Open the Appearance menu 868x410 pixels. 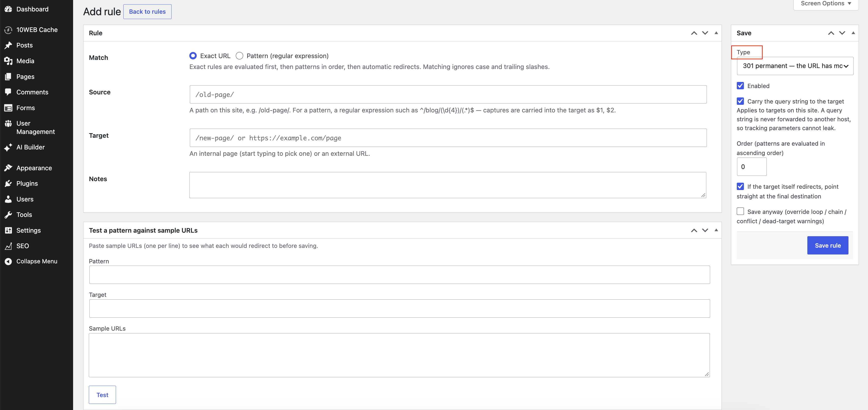click(x=34, y=168)
